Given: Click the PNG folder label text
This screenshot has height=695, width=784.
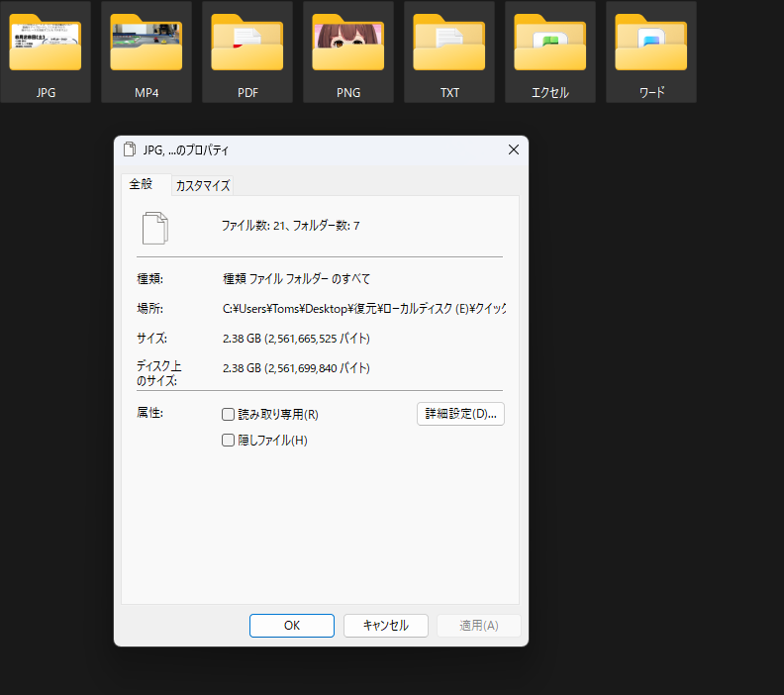Looking at the screenshot, I should (348, 93).
